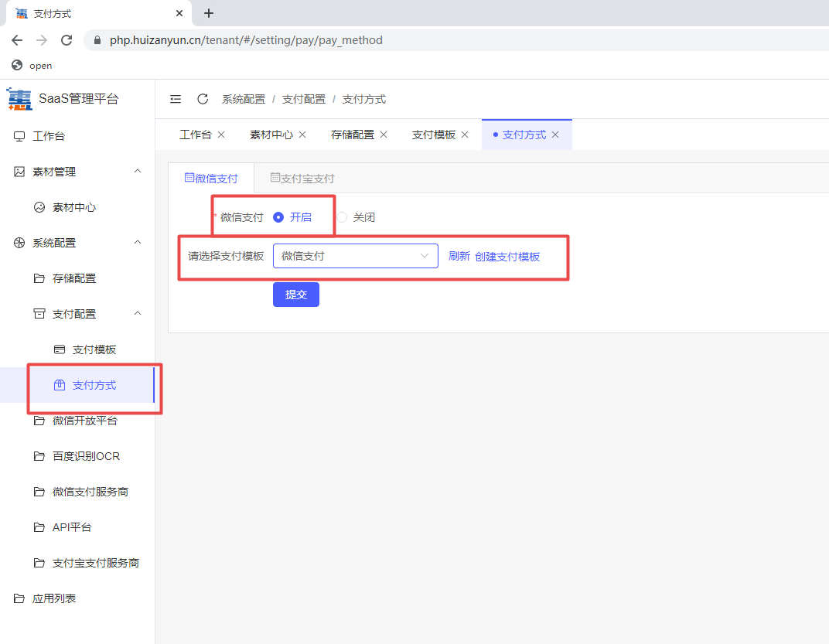The height and width of the screenshot is (644, 829).
Task: Click the 创建支付模板 link
Action: 507,257
